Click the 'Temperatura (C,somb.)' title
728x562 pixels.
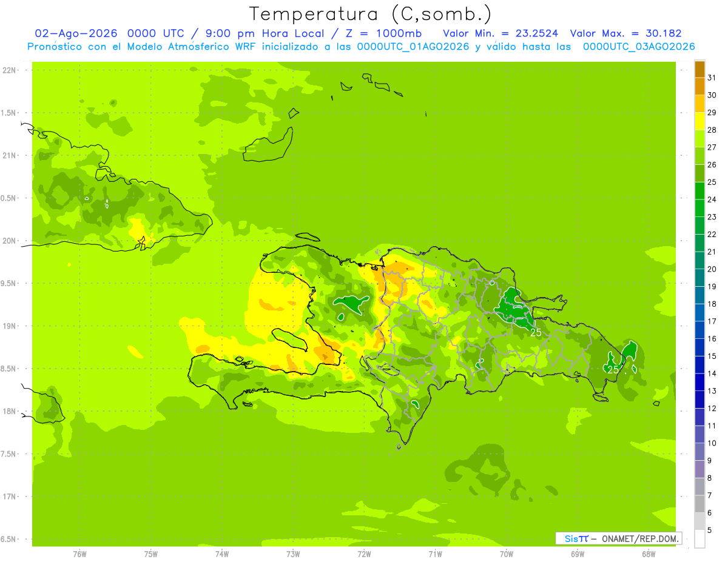click(x=371, y=13)
